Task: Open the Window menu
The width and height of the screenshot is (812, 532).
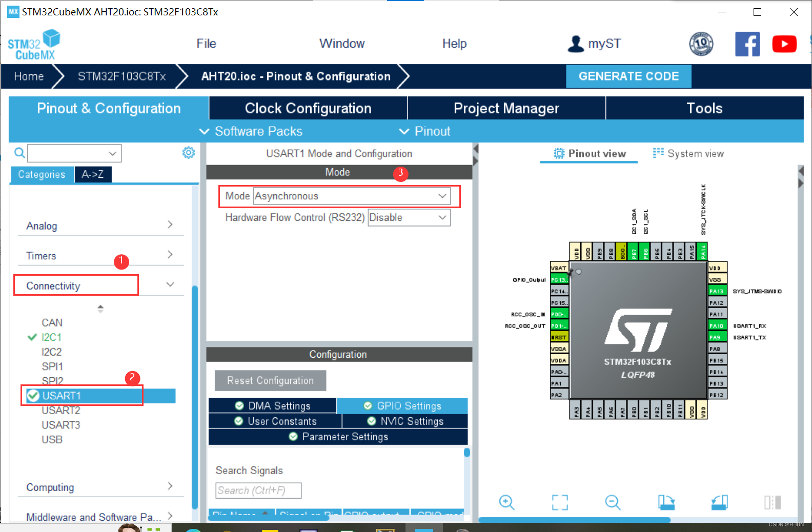Action: pos(342,44)
